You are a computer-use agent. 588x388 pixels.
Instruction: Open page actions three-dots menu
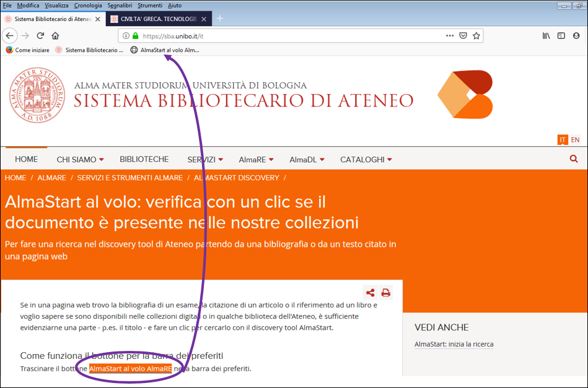(x=450, y=36)
